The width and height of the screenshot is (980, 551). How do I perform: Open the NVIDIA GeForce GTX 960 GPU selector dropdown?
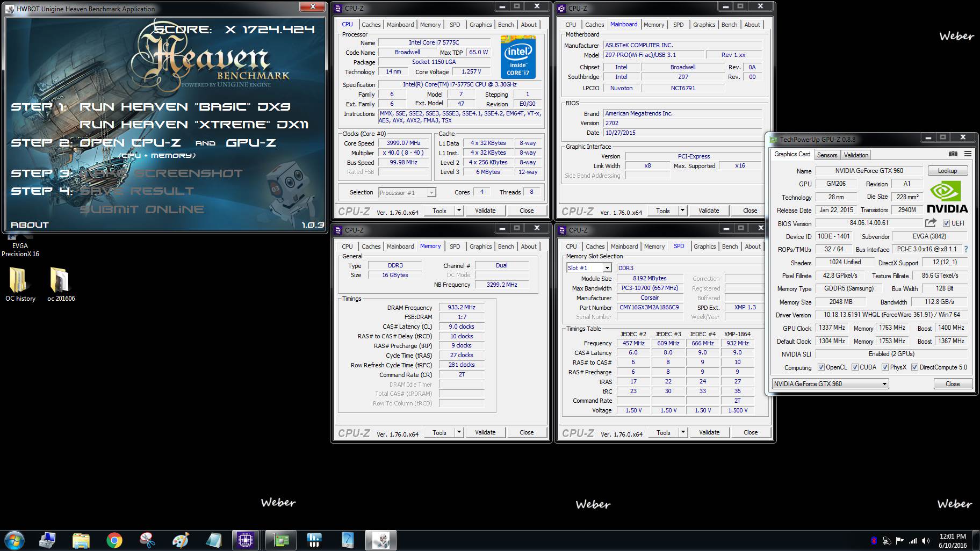[x=830, y=383]
